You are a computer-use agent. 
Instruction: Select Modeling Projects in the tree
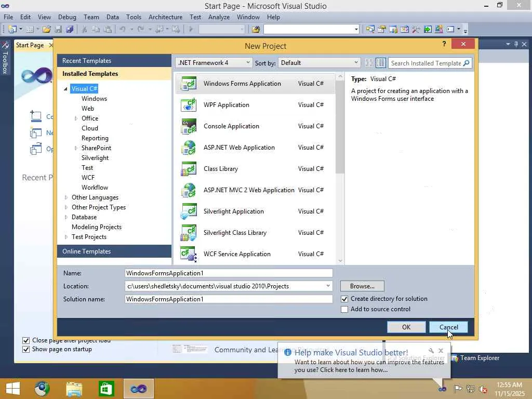click(96, 227)
